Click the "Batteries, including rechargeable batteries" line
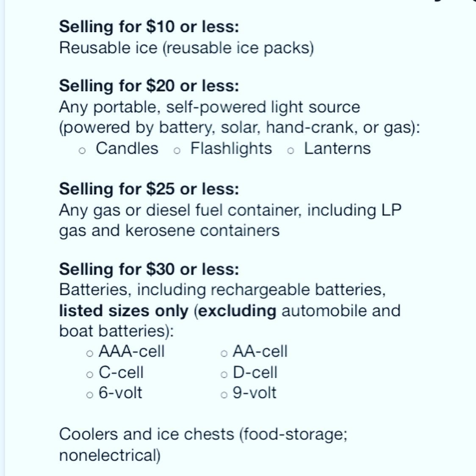 [222, 290]
